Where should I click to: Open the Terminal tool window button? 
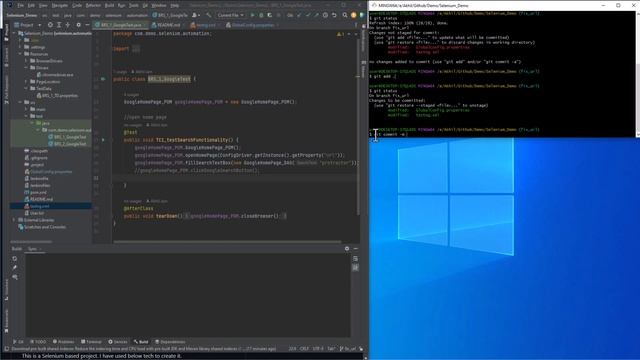pyautogui.click(x=91, y=342)
